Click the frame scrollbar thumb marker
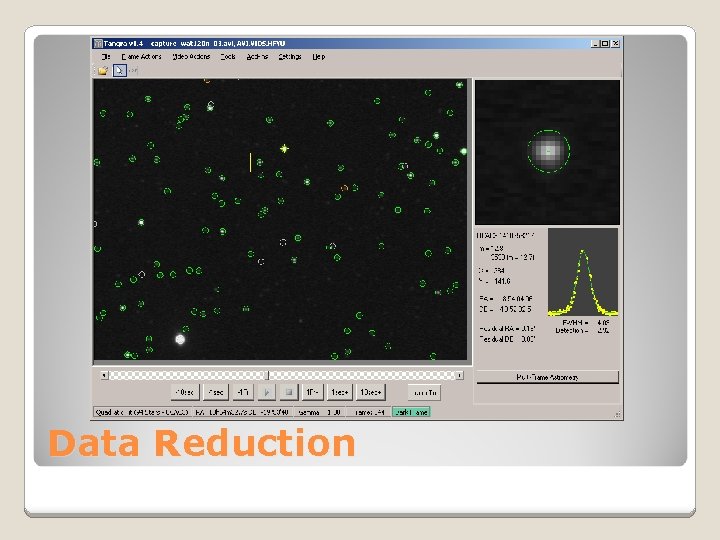 coord(268,376)
